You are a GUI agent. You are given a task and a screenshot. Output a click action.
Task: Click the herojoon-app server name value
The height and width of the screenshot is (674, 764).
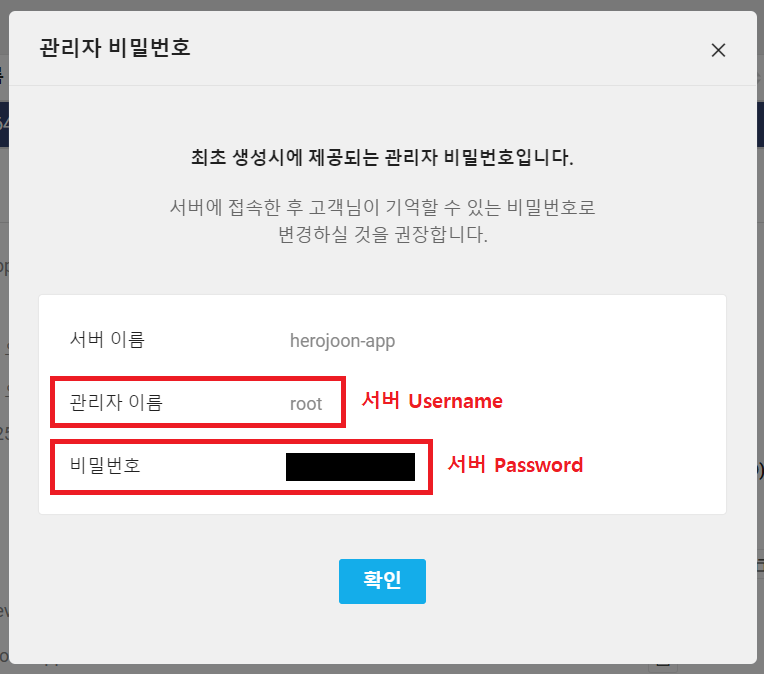(x=342, y=341)
